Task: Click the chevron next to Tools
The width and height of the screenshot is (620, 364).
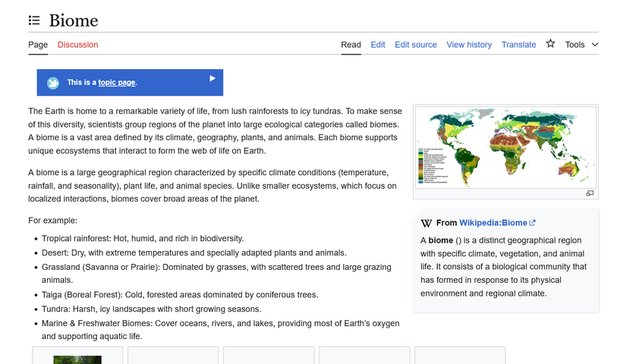Action: [x=595, y=45]
